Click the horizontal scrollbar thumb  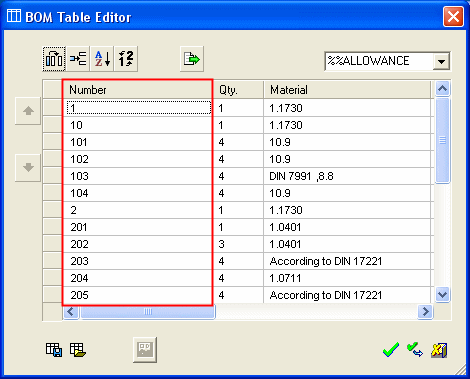click(148, 312)
